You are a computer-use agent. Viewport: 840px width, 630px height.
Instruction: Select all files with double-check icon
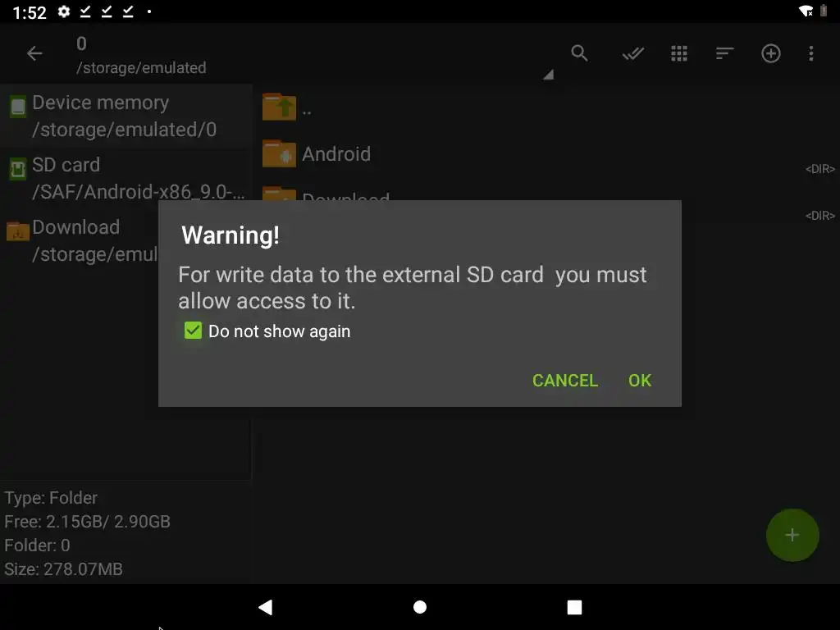[632, 53]
